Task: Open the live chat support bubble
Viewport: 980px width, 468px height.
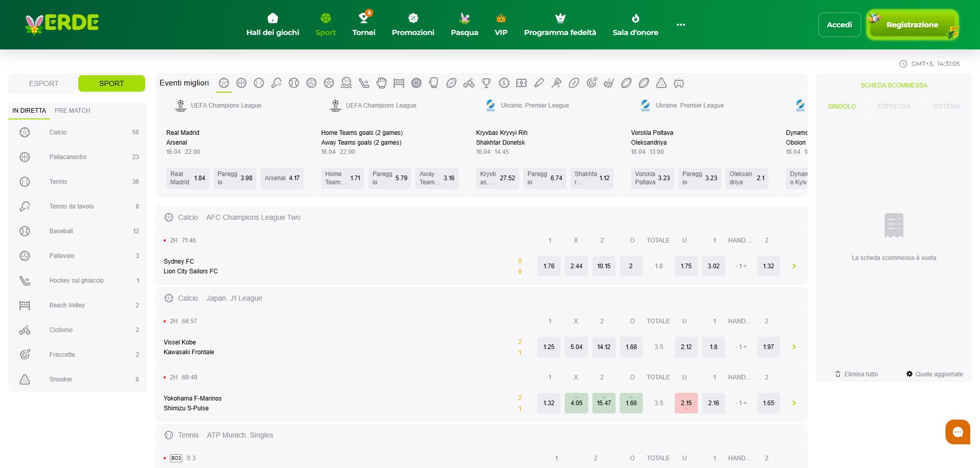Action: (957, 432)
